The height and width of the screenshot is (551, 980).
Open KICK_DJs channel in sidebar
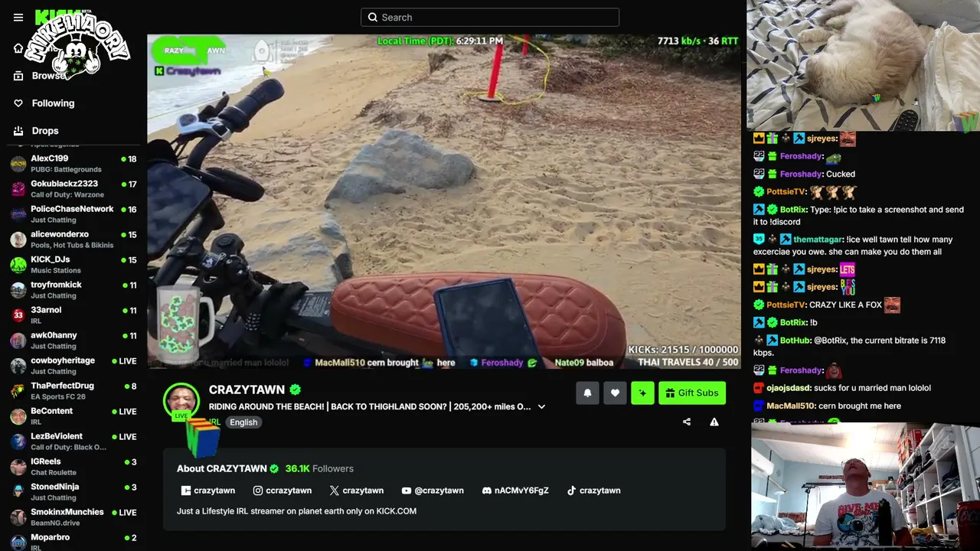[x=73, y=264]
